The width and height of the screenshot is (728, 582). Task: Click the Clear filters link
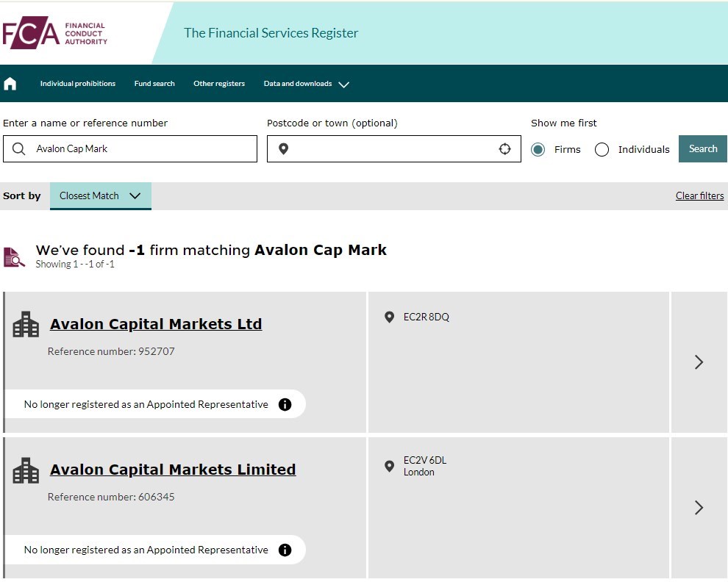699,196
